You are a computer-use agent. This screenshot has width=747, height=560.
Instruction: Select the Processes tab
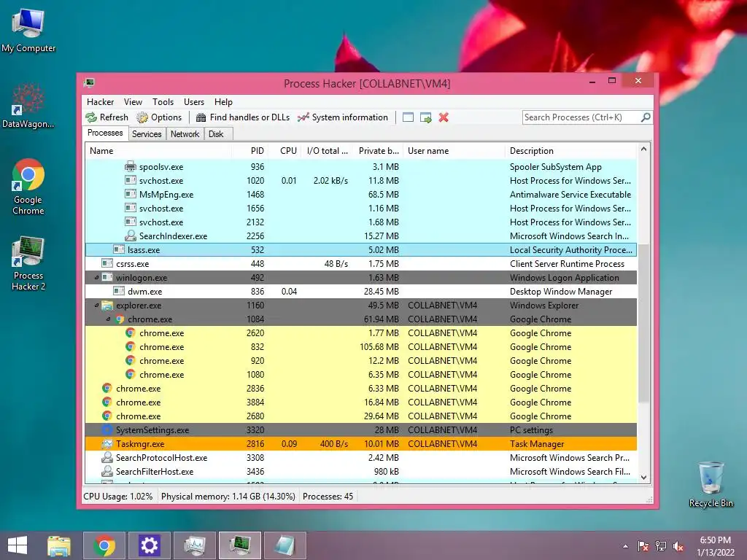tap(105, 133)
